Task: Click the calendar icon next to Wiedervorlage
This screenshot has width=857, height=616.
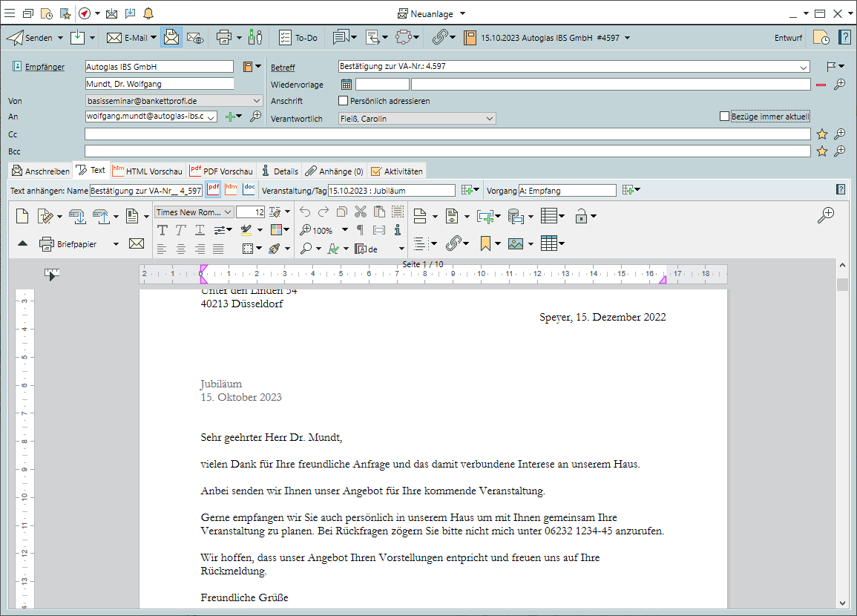Action: coord(347,85)
